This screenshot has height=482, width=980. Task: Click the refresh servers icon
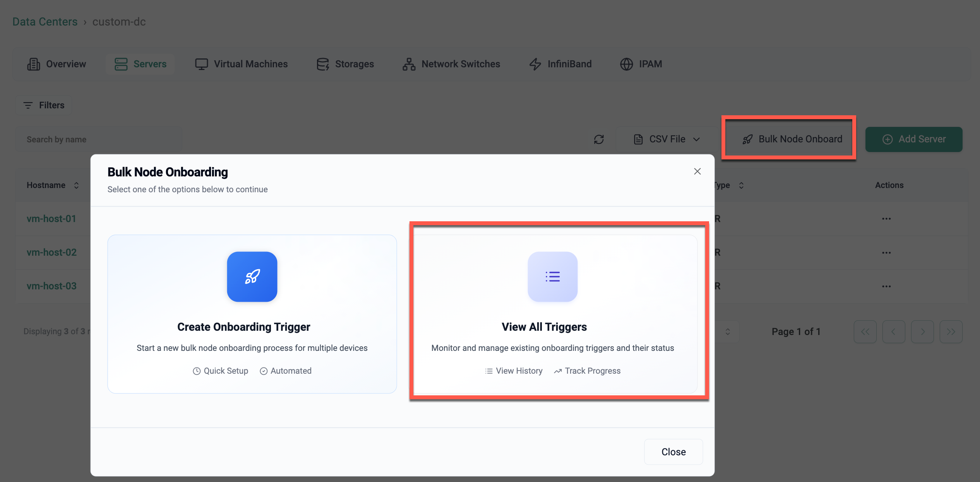[x=599, y=139]
